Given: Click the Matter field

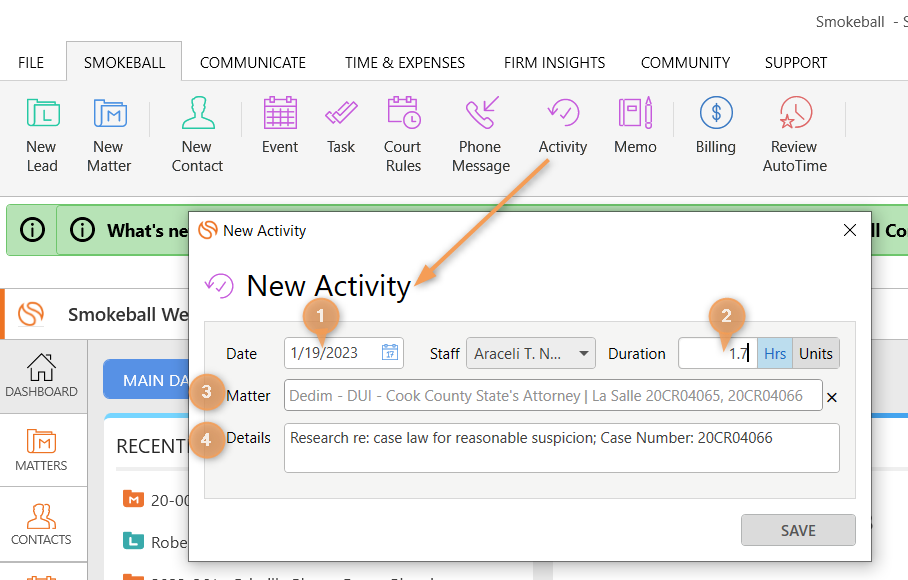Looking at the screenshot, I should click(x=553, y=395).
